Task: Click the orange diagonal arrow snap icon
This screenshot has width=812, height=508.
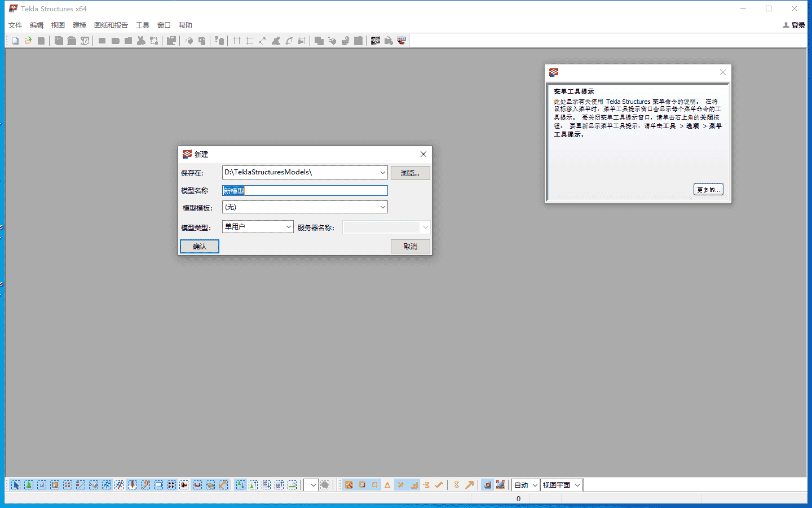Action: coord(469,485)
